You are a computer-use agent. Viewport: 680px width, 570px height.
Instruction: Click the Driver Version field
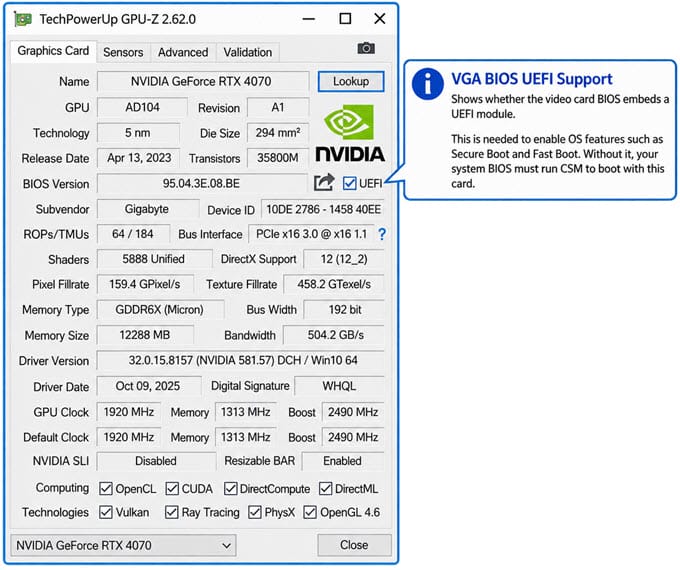coord(241,360)
